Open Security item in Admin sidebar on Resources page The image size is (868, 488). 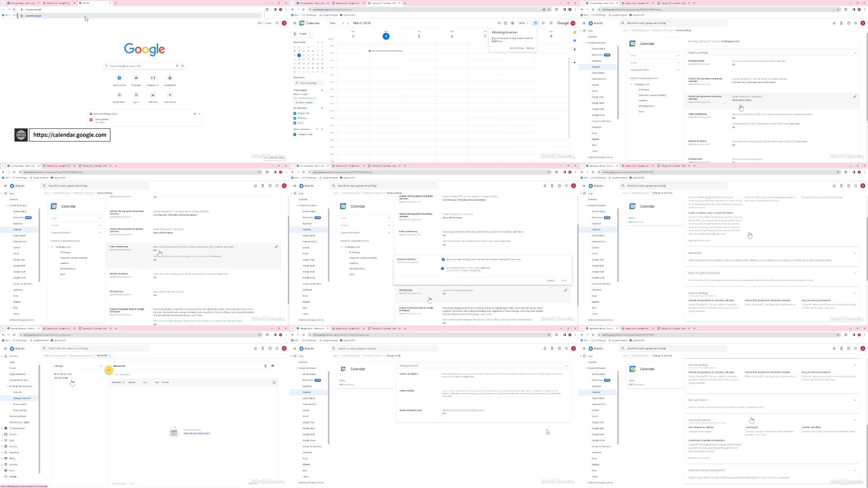[13, 446]
